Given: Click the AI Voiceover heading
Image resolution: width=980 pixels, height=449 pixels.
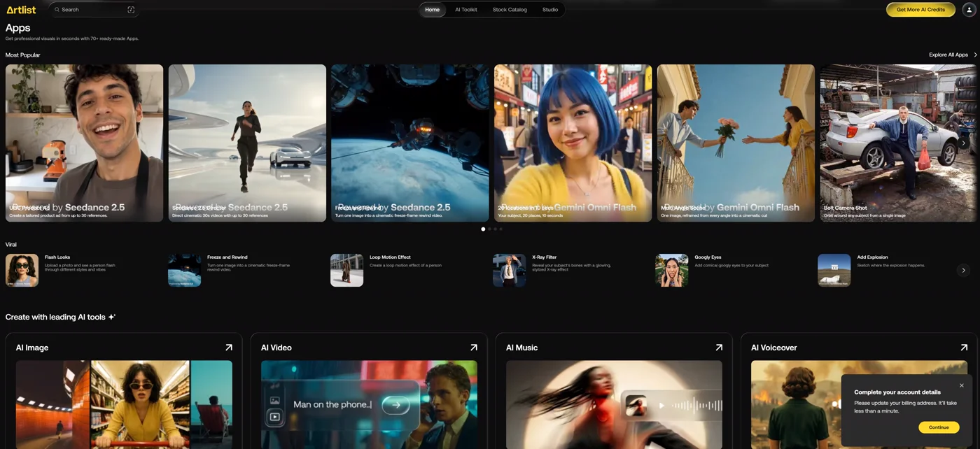Looking at the screenshot, I should [x=774, y=348].
